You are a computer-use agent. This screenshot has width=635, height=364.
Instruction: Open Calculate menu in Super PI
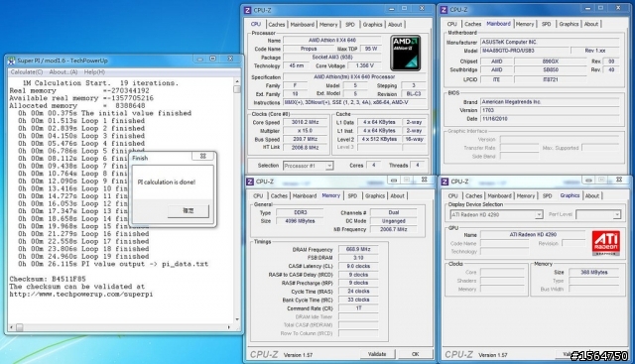tap(27, 72)
